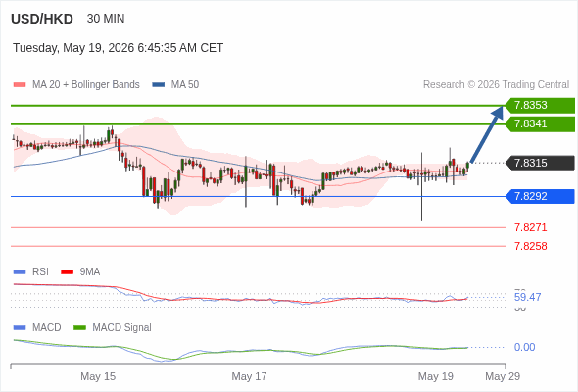This screenshot has width=578, height=392.
Task: Click the MA 50 blue legend swatch
Action: (158, 85)
